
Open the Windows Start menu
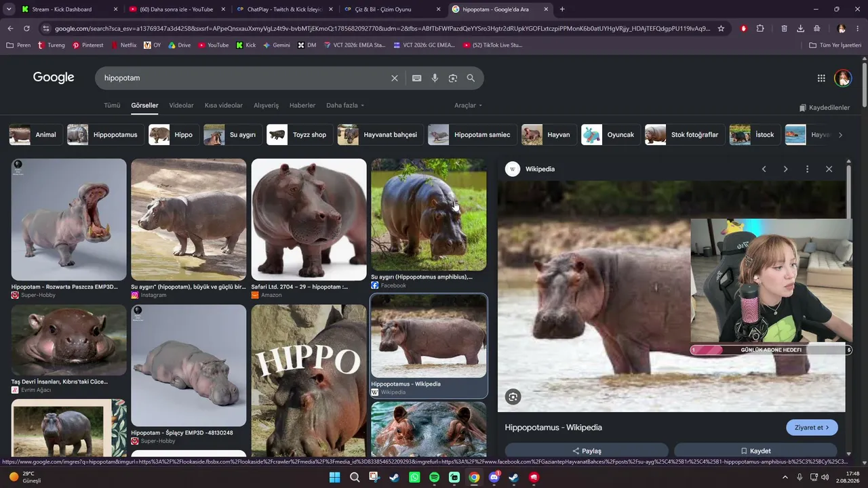coord(335,477)
